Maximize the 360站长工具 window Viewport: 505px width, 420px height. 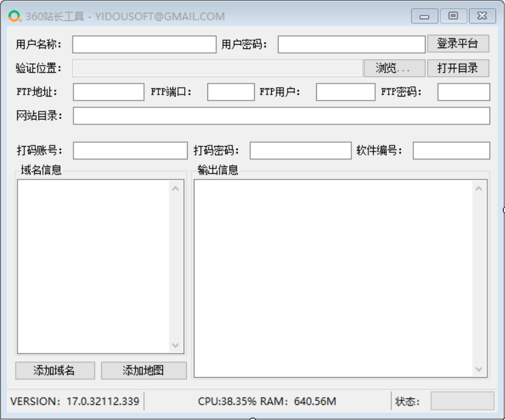tap(453, 16)
